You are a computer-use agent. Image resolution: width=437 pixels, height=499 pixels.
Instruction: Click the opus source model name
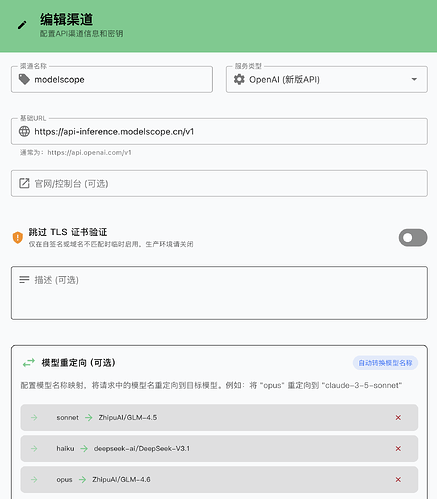click(64, 479)
